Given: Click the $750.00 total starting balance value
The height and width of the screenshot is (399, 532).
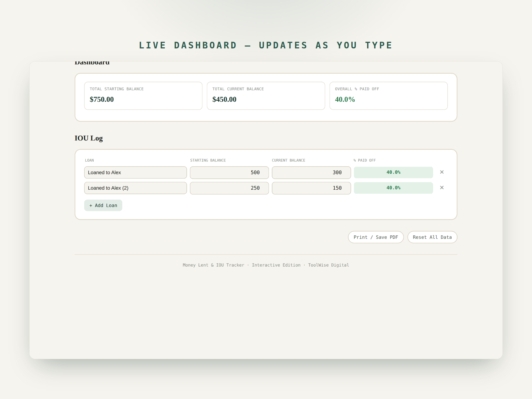Looking at the screenshot, I should [102, 99].
